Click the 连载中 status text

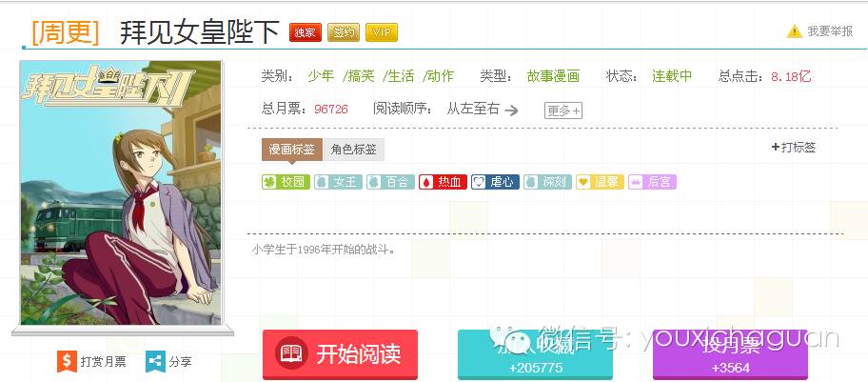coord(672,76)
